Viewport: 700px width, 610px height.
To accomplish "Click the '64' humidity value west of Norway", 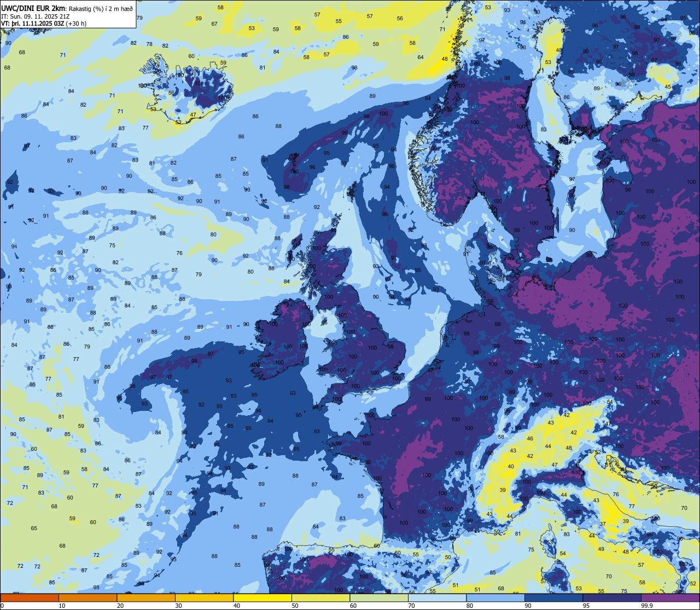I will [421, 57].
